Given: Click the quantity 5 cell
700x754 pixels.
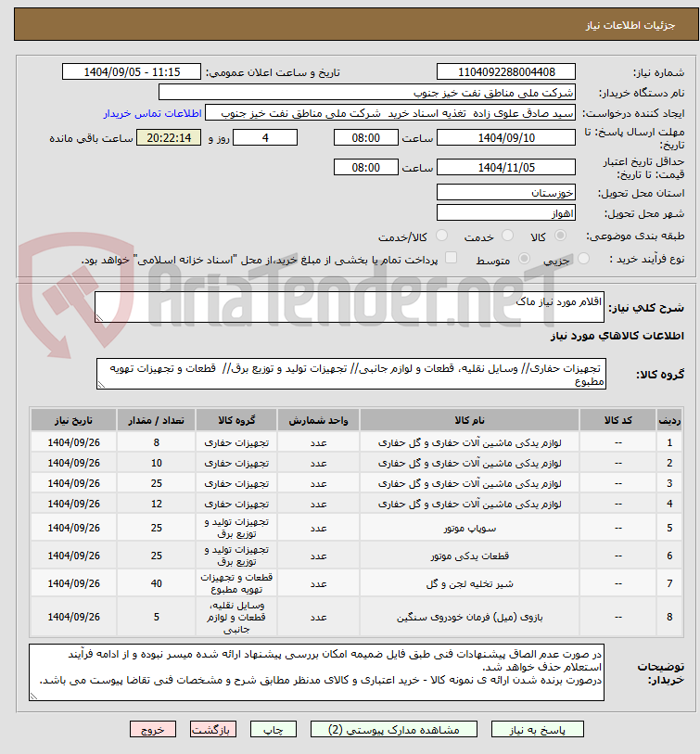Looking at the screenshot, I should [157, 617].
